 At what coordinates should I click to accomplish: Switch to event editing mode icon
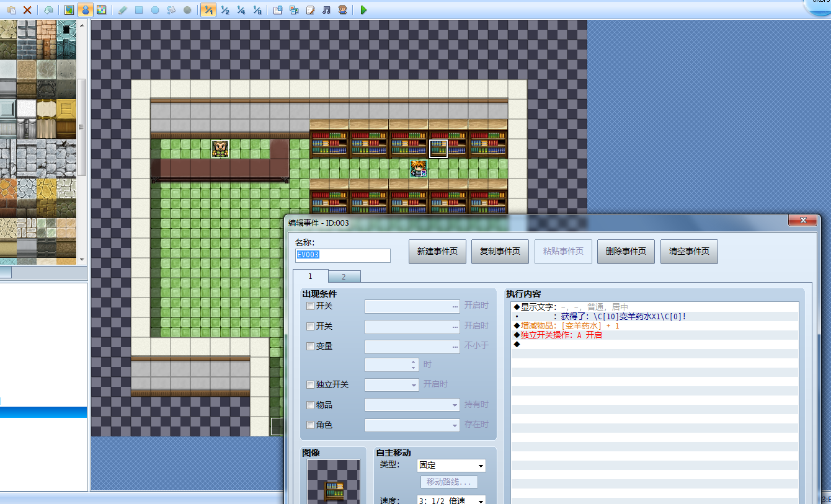86,10
